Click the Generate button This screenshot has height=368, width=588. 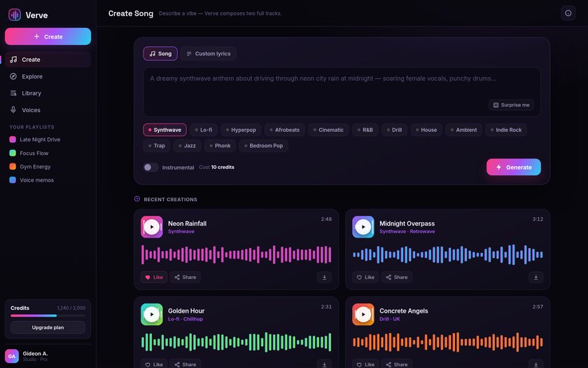513,167
